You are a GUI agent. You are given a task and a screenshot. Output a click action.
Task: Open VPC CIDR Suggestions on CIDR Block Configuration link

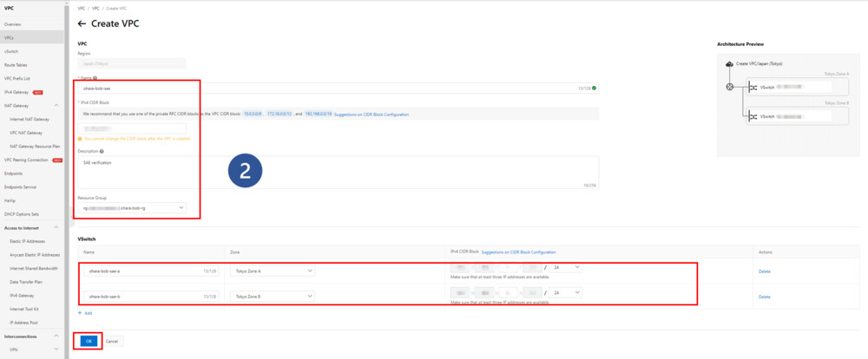372,114
